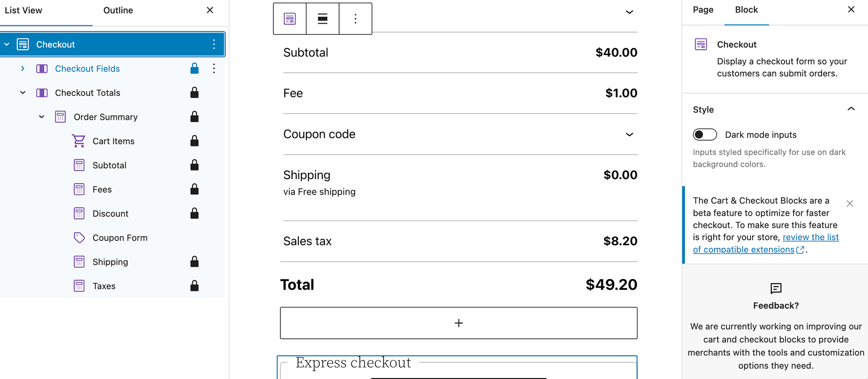This screenshot has height=379, width=868.
Task: Expand the Coupon code section
Action: click(x=629, y=134)
